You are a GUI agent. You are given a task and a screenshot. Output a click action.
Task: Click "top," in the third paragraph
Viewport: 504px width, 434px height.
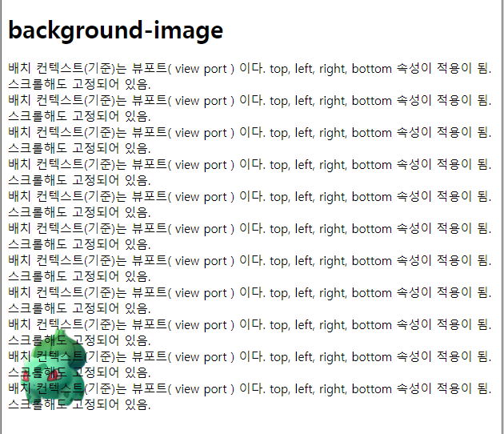click(x=280, y=133)
